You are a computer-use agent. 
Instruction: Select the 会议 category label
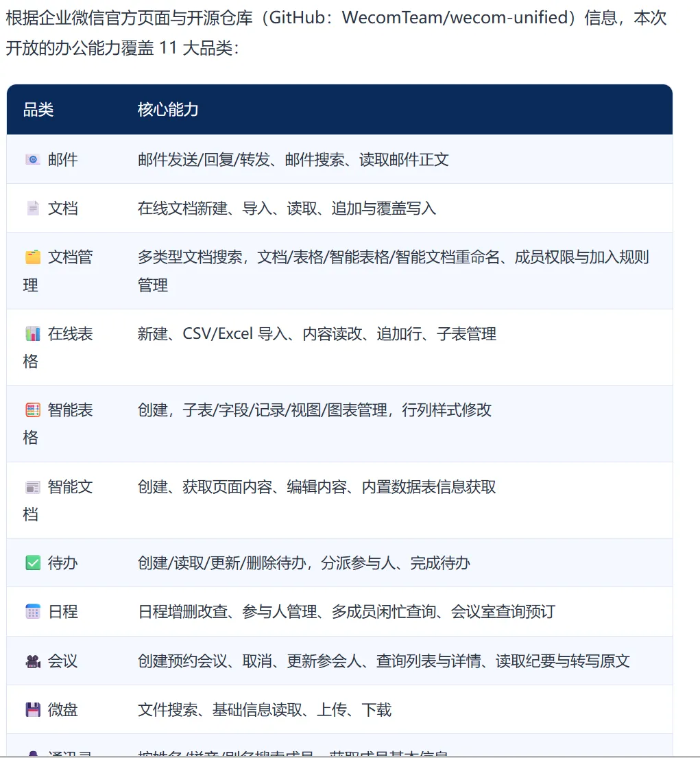pos(63,661)
